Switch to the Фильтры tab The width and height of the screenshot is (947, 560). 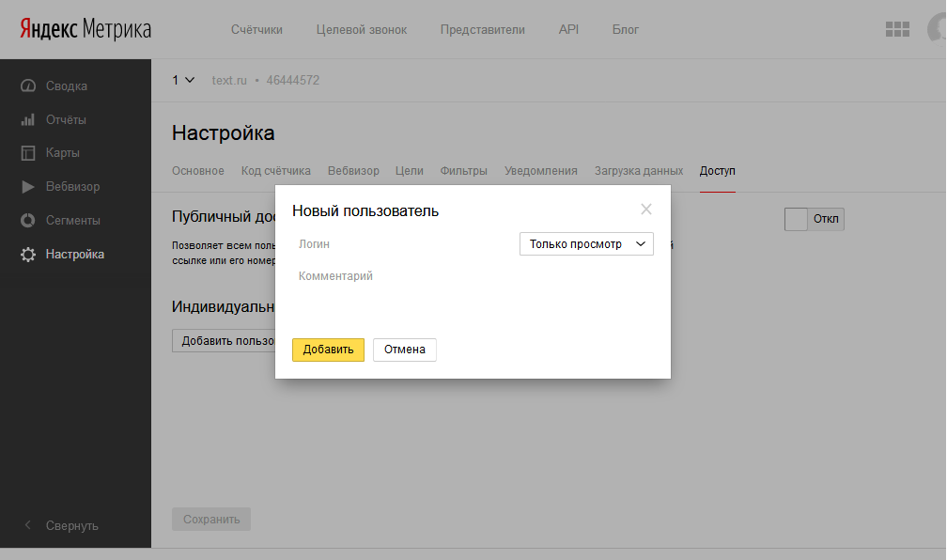point(464,171)
